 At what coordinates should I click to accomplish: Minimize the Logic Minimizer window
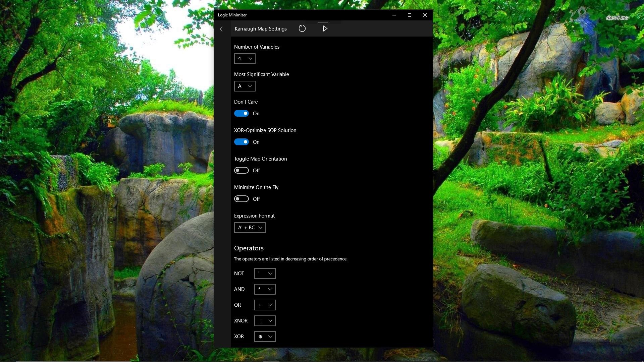pos(394,15)
